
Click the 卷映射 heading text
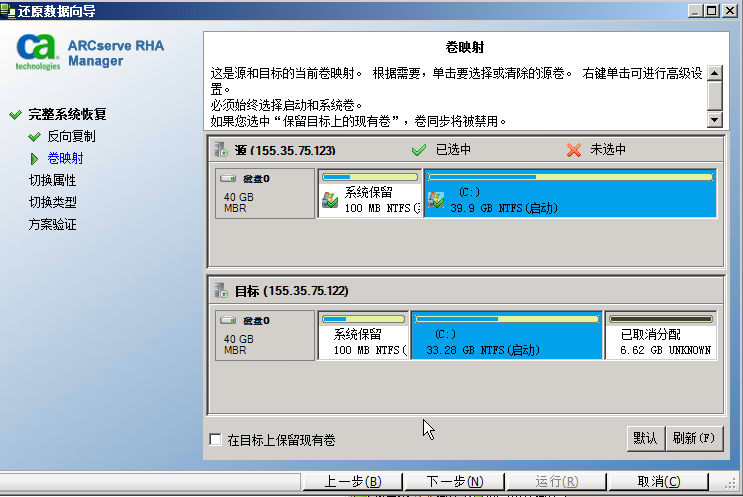pyautogui.click(x=465, y=47)
